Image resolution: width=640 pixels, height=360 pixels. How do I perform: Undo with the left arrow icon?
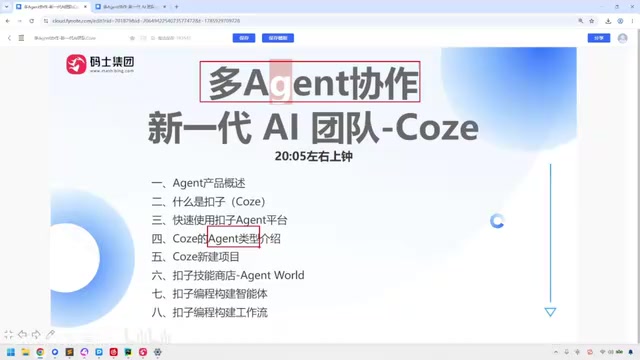[x=22, y=335]
